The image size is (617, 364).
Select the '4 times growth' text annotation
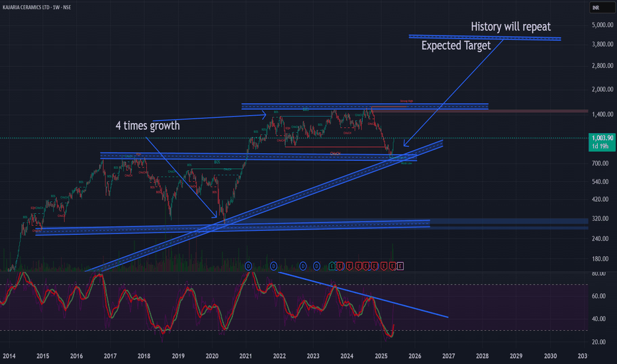(148, 126)
